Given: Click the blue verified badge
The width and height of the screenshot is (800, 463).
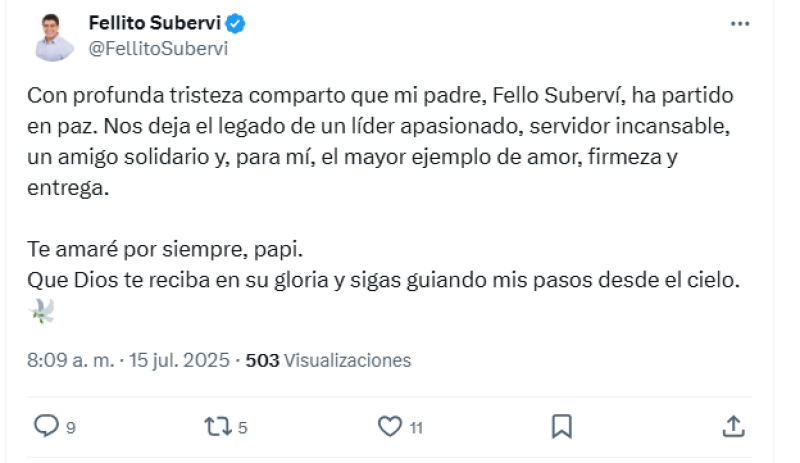Looking at the screenshot, I should pos(237,23).
